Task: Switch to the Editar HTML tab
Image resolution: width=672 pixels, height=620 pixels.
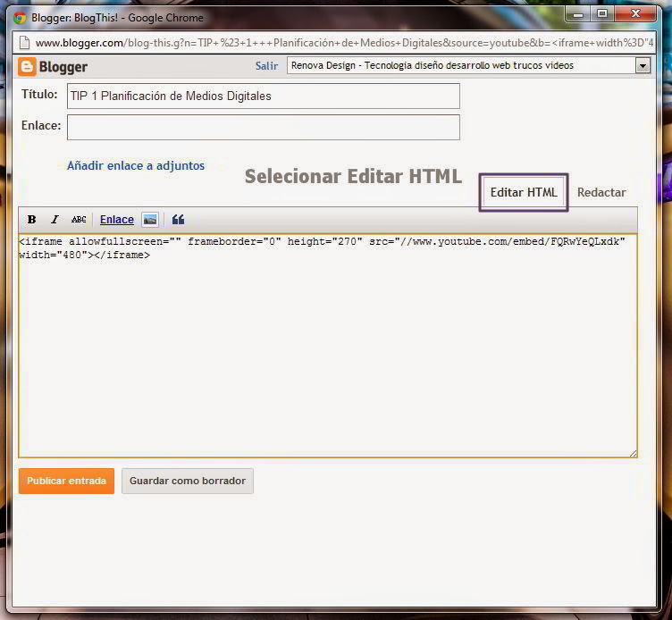Action: pyautogui.click(x=524, y=192)
